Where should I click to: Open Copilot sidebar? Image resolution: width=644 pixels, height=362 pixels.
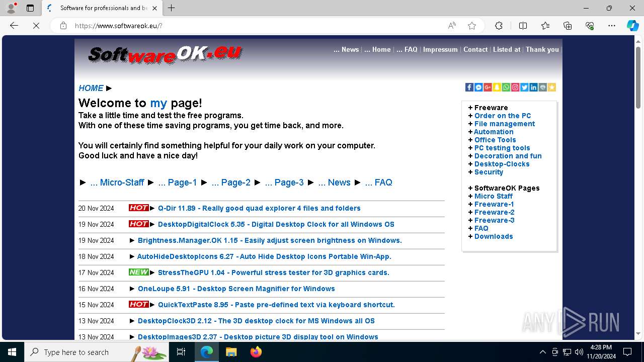[x=632, y=26]
